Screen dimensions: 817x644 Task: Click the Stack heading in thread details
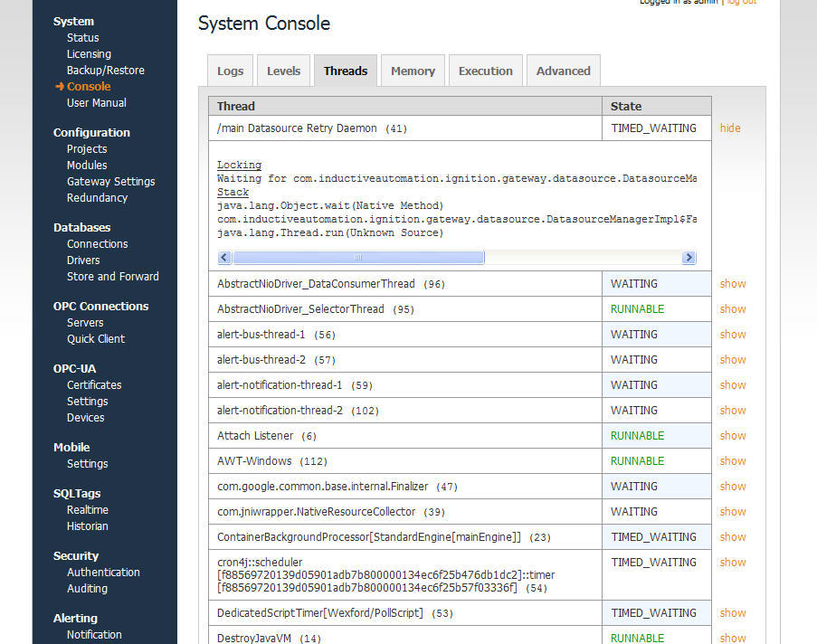[x=233, y=192]
